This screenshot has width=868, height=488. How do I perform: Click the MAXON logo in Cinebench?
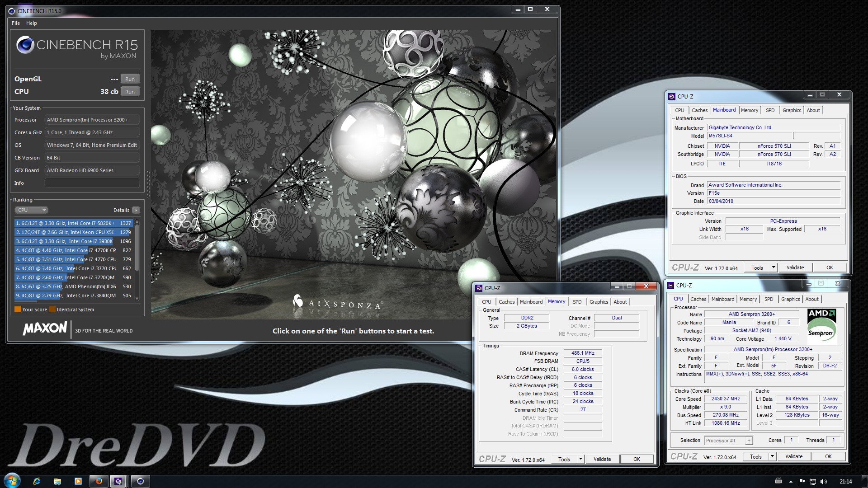(45, 328)
